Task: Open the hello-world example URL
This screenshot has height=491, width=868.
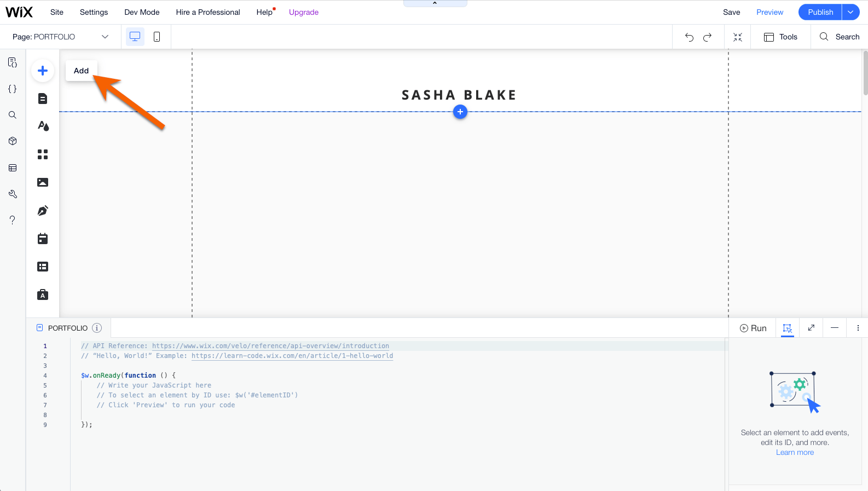Action: coord(292,356)
